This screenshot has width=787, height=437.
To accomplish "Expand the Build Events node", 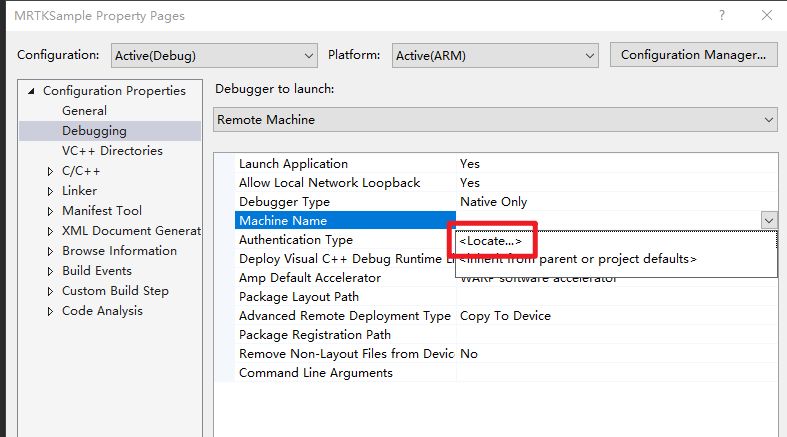I will 50,271.
